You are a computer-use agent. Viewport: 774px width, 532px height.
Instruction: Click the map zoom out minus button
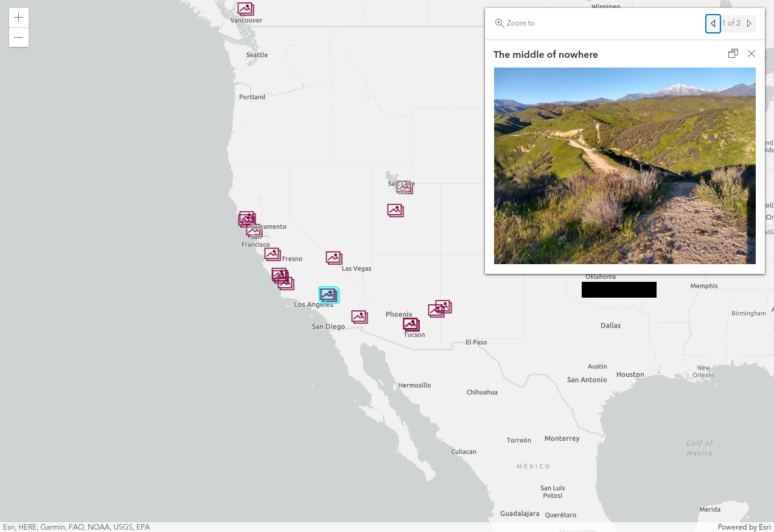[19, 38]
